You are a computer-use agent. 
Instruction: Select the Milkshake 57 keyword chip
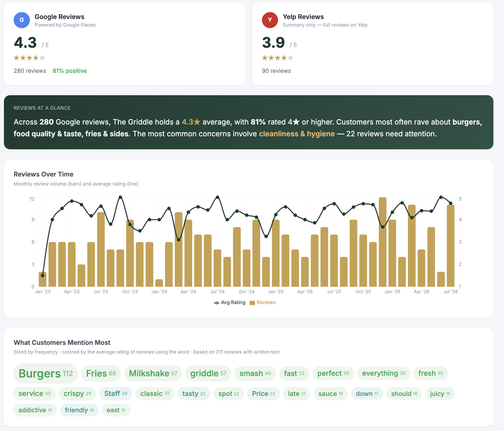pos(153,373)
